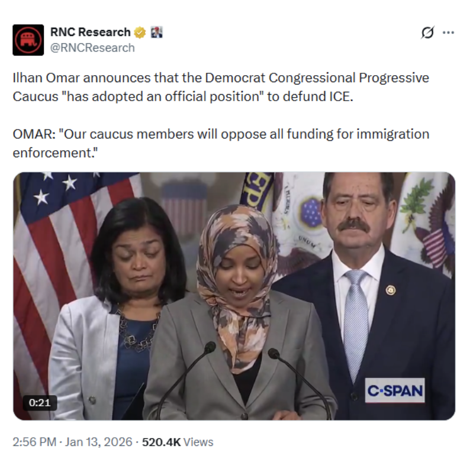
Task: Open the three-dot more options menu
Action: click(448, 33)
